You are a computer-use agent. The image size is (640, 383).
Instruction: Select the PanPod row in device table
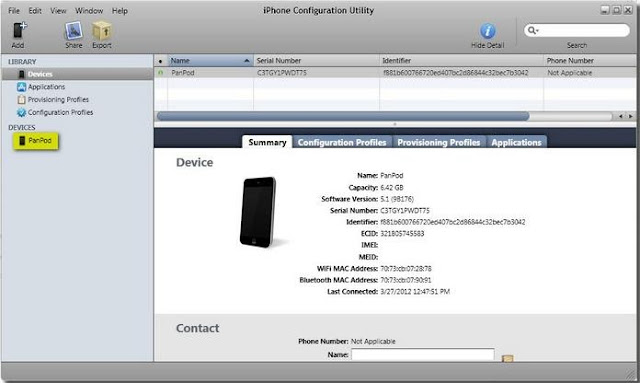tap(395, 73)
